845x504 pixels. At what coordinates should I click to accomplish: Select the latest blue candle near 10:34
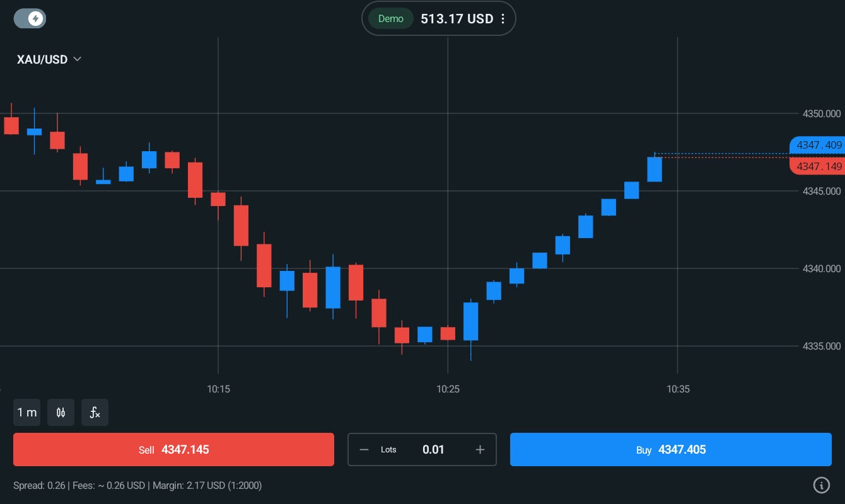pos(655,169)
